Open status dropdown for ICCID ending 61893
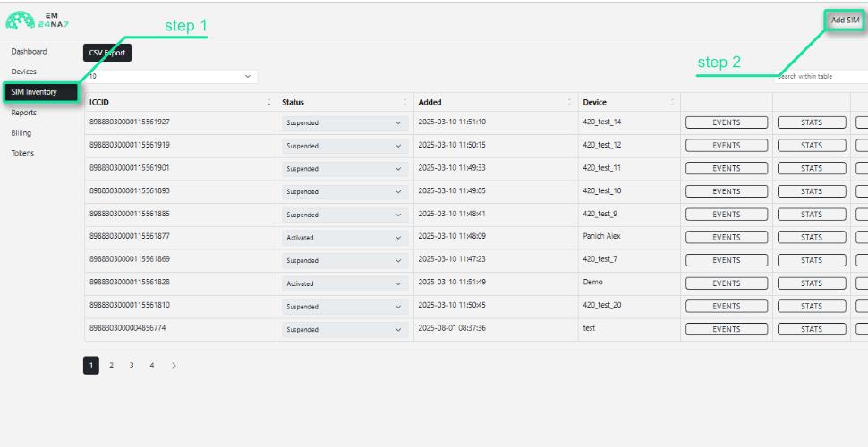This screenshot has width=868, height=447. coord(345,192)
